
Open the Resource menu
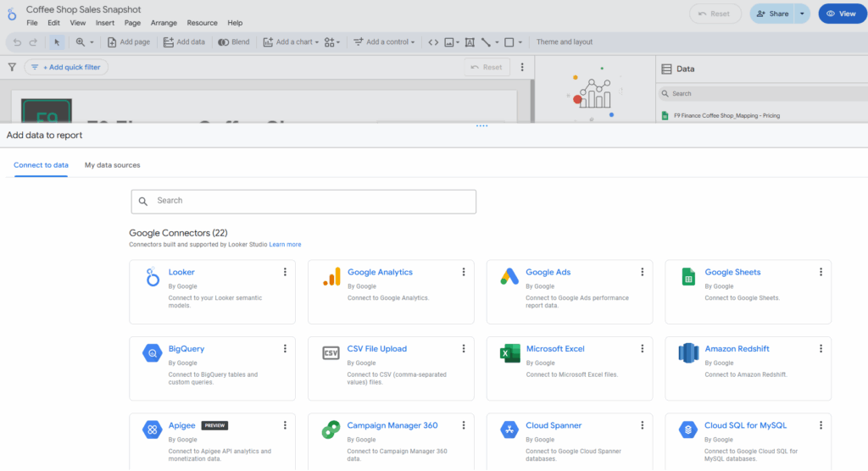click(x=202, y=23)
